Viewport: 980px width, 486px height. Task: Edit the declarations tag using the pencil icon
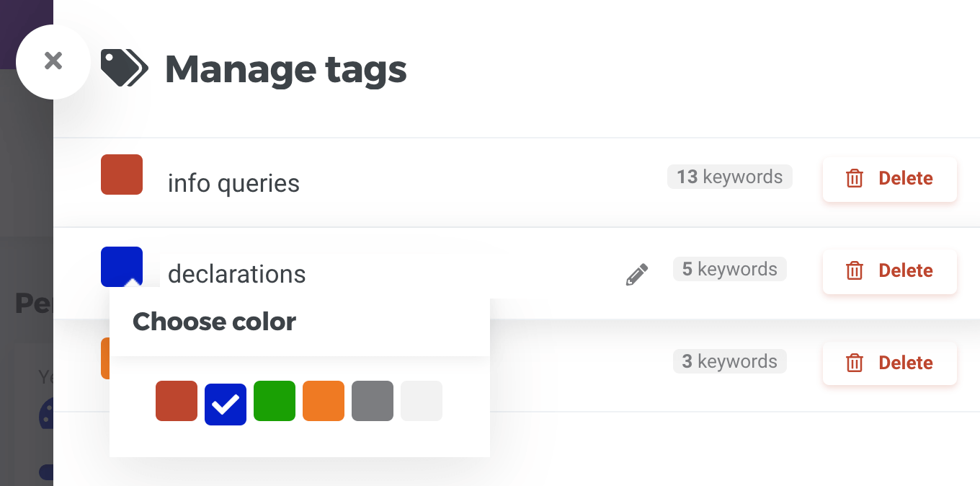tap(636, 273)
